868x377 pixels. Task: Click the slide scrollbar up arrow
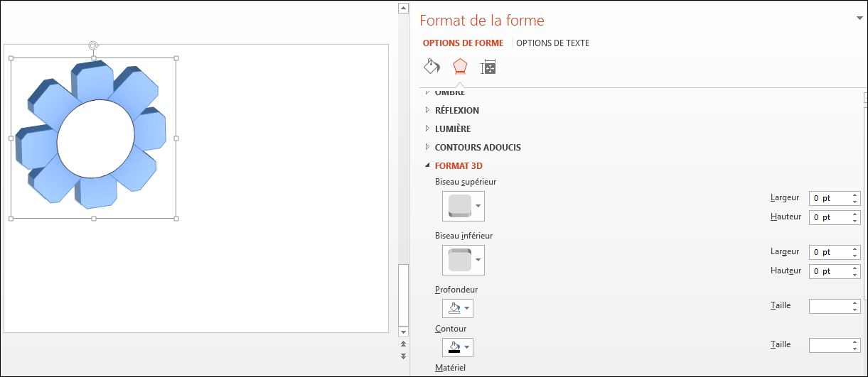point(403,9)
